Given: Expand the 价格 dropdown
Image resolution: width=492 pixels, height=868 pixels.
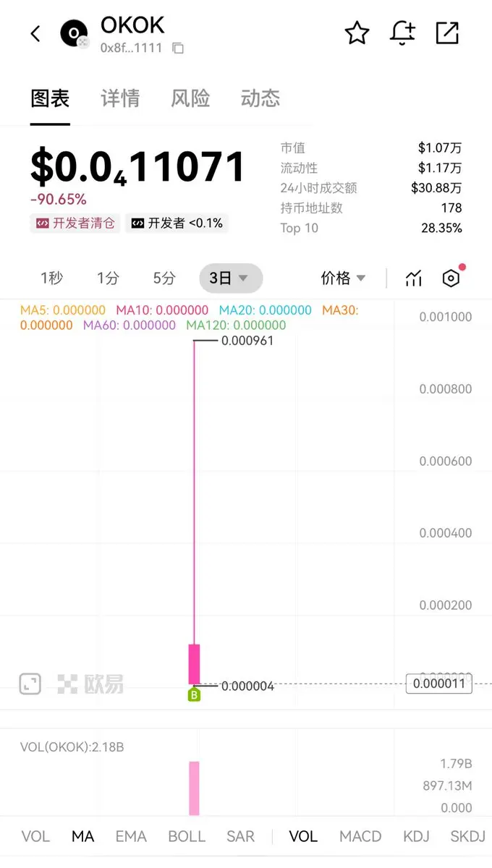Looking at the screenshot, I should click(344, 278).
